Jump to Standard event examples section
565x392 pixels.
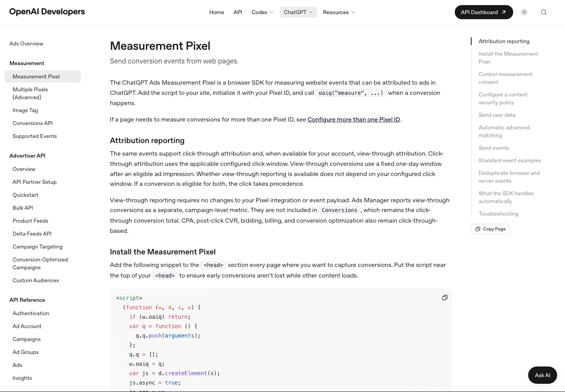tap(510, 160)
